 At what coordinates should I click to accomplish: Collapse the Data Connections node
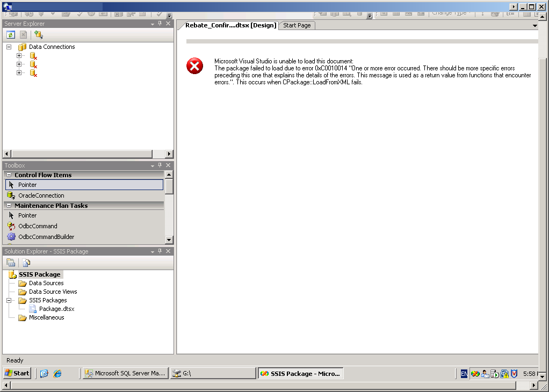point(9,47)
